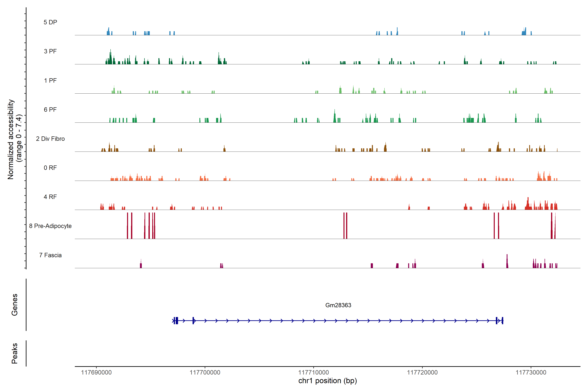Select the 6 PF track label
This screenshot has width=588, height=392.
click(x=50, y=109)
